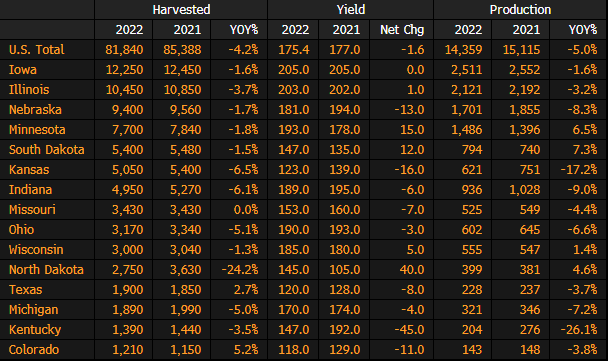The image size is (609, 362).
Task: Click the Production column group header
Action: (x=520, y=10)
